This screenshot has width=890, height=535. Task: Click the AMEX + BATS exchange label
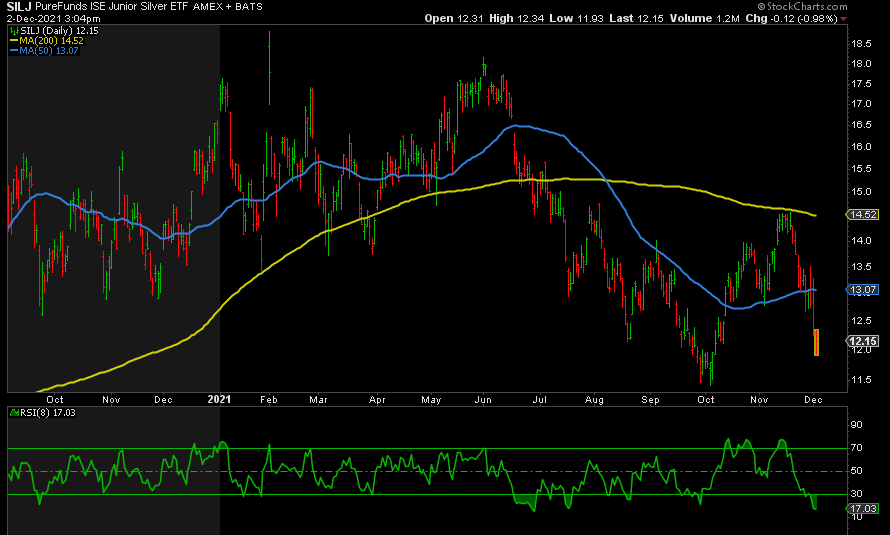pyautogui.click(x=228, y=7)
